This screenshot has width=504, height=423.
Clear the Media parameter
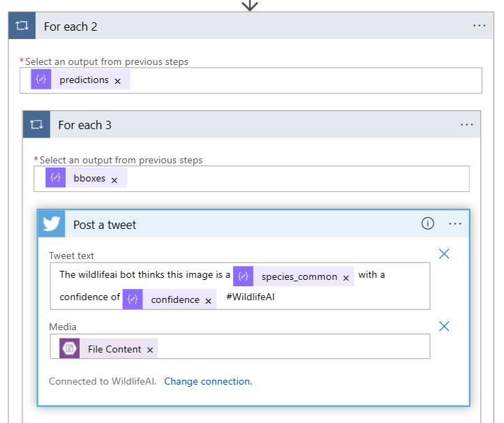[x=444, y=326]
